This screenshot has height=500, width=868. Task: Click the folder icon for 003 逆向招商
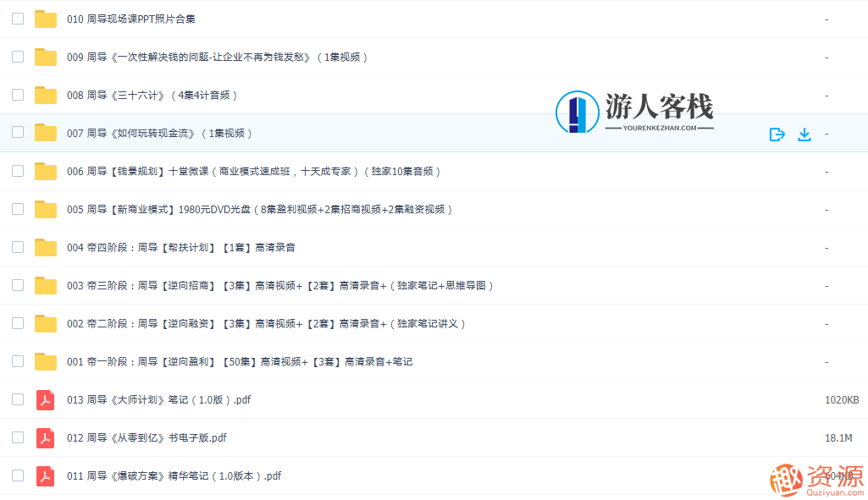pos(44,285)
